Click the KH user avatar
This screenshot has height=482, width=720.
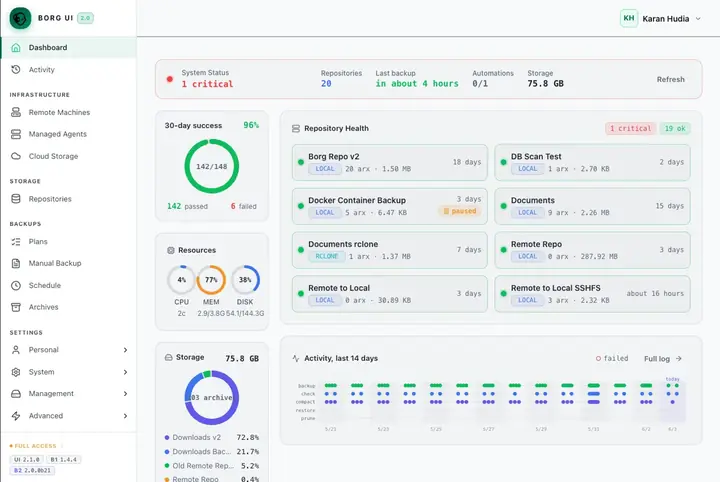(x=629, y=18)
